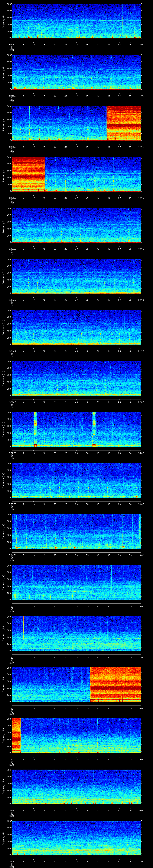Select the spectrogram panel for 13:20:00
Viewport: 153px width, 868px height.
[76, 327]
